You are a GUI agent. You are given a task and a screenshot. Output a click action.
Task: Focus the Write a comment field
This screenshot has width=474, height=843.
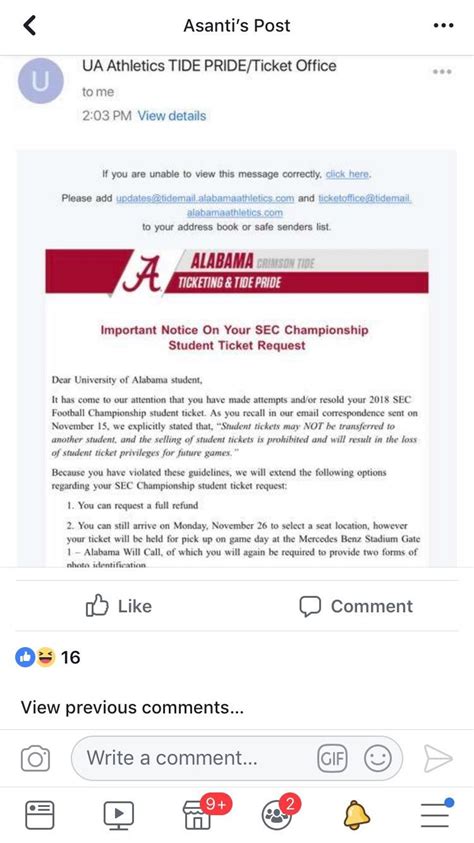[x=236, y=759]
